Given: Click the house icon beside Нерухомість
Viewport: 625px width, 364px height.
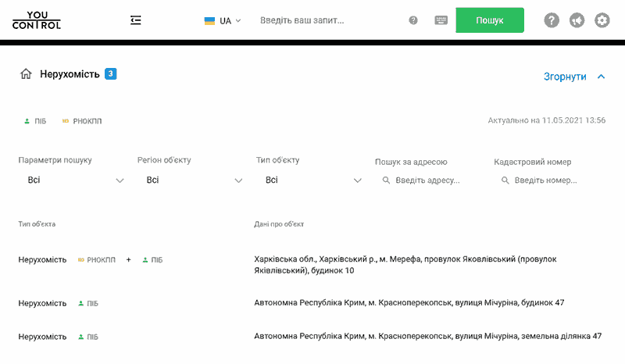Looking at the screenshot, I should pos(26,73).
